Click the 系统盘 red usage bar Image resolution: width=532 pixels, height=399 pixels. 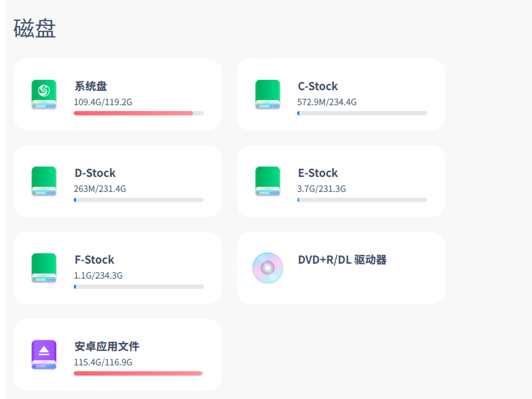134,113
